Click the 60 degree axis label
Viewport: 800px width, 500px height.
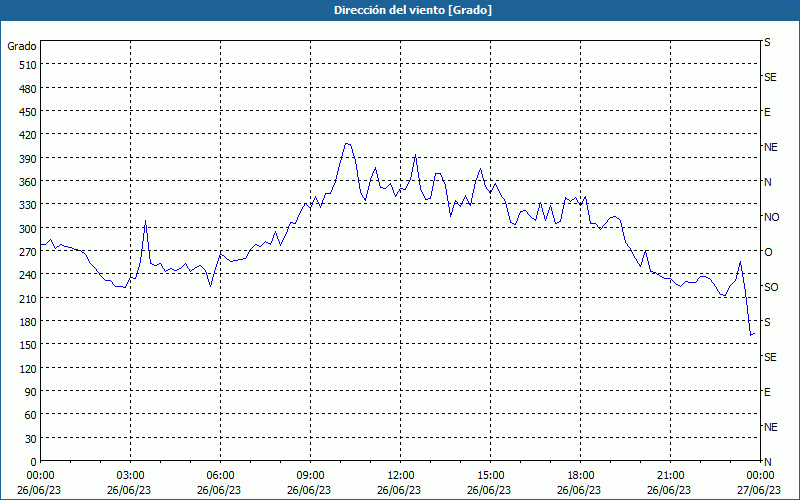tap(31, 415)
